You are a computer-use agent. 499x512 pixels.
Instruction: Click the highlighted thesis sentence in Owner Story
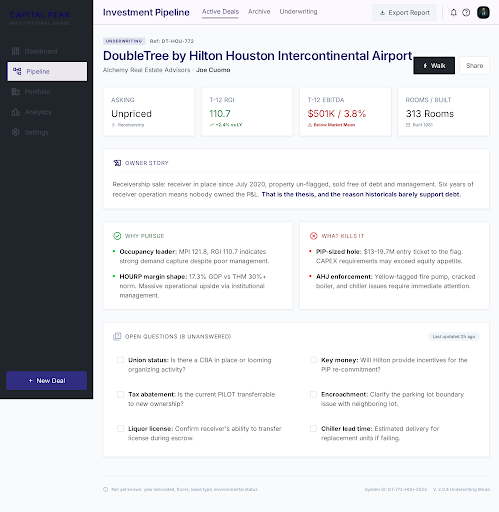click(x=360, y=194)
